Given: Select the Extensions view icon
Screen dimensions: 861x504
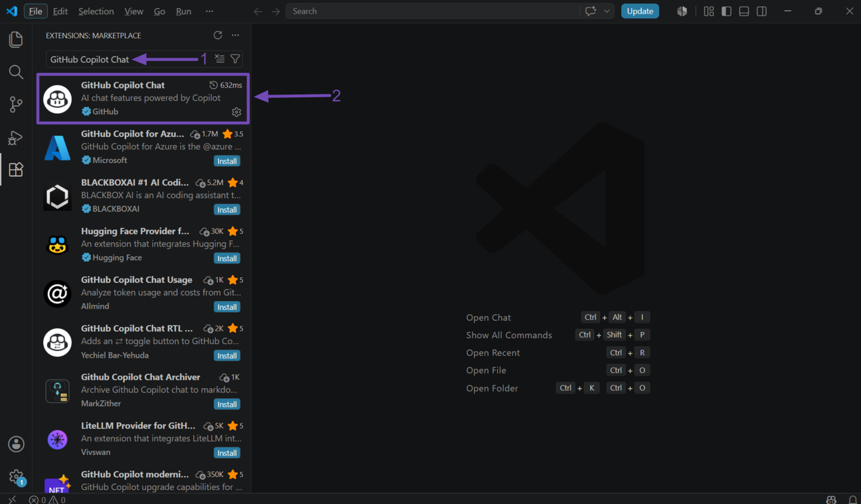Looking at the screenshot, I should [16, 170].
